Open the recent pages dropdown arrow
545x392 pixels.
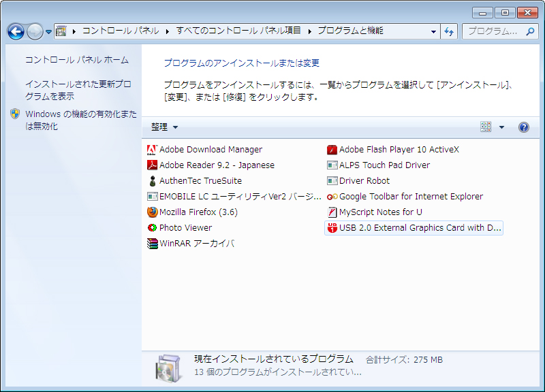tap(48, 32)
